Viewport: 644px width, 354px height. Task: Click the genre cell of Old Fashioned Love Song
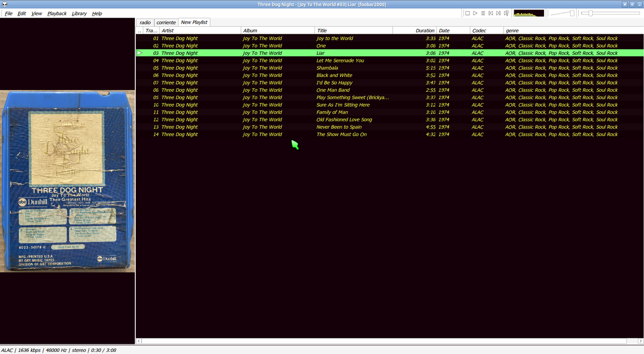coord(561,119)
